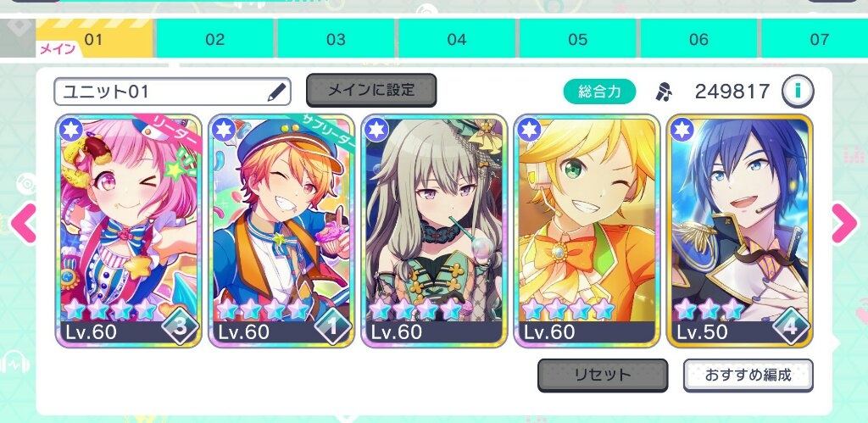Open the info icon next to 249817
This screenshot has height=423, width=868.
[x=798, y=92]
